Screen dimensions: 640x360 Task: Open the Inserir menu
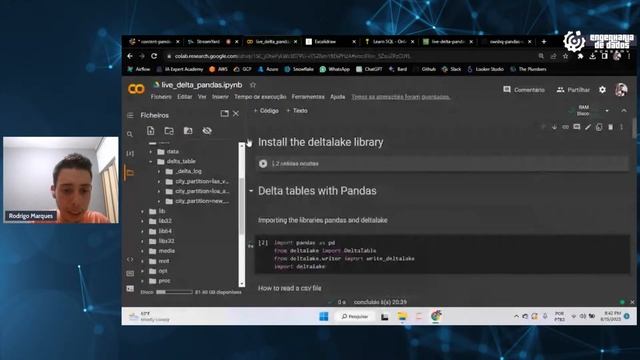tap(220, 97)
